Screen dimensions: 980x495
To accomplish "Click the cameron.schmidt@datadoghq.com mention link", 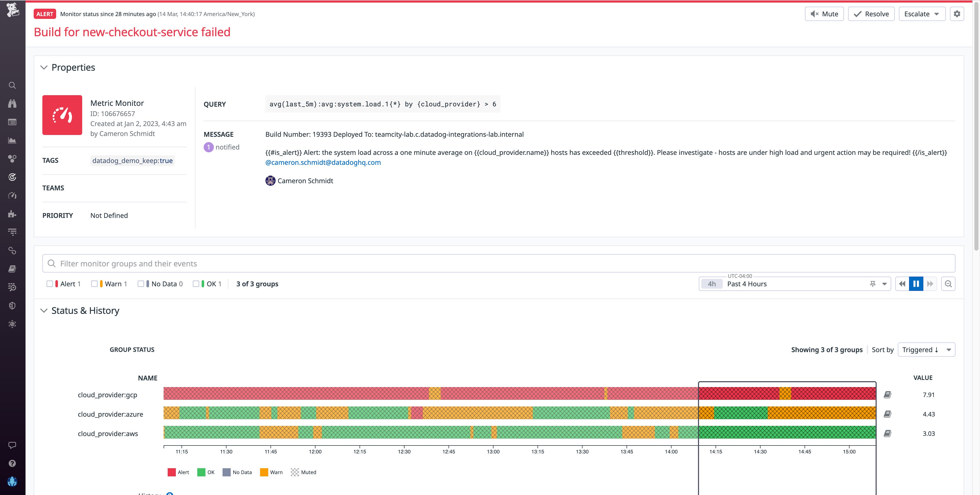I will pos(323,163).
